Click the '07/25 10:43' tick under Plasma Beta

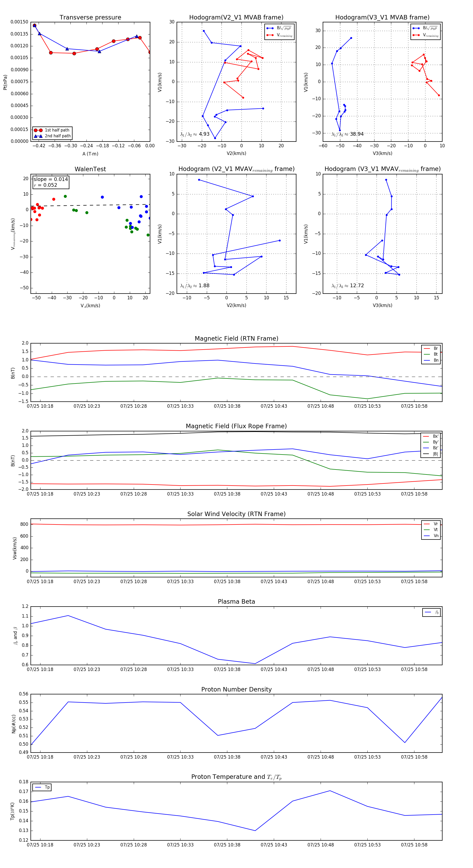coord(274,669)
